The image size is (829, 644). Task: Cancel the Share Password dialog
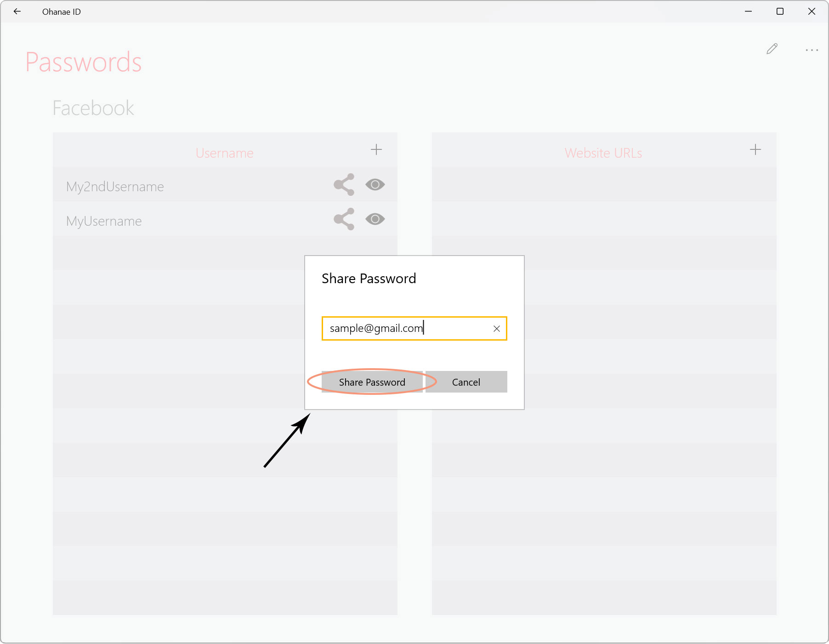[466, 382]
